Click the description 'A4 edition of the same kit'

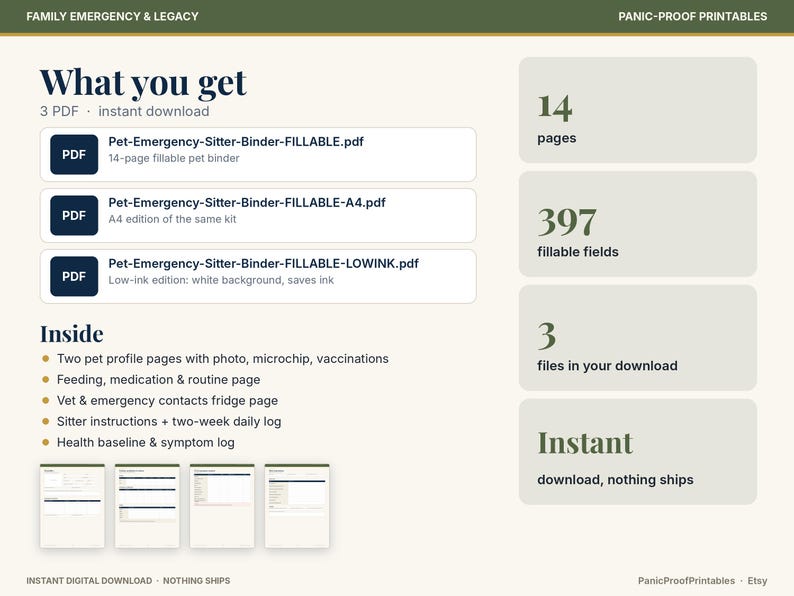coord(172,219)
